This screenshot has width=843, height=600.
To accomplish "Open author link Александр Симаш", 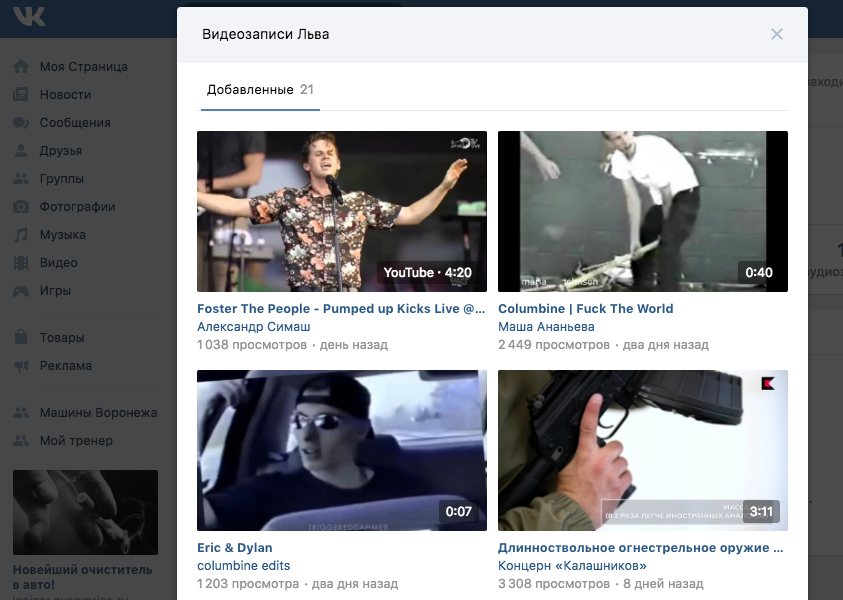I will click(x=254, y=327).
